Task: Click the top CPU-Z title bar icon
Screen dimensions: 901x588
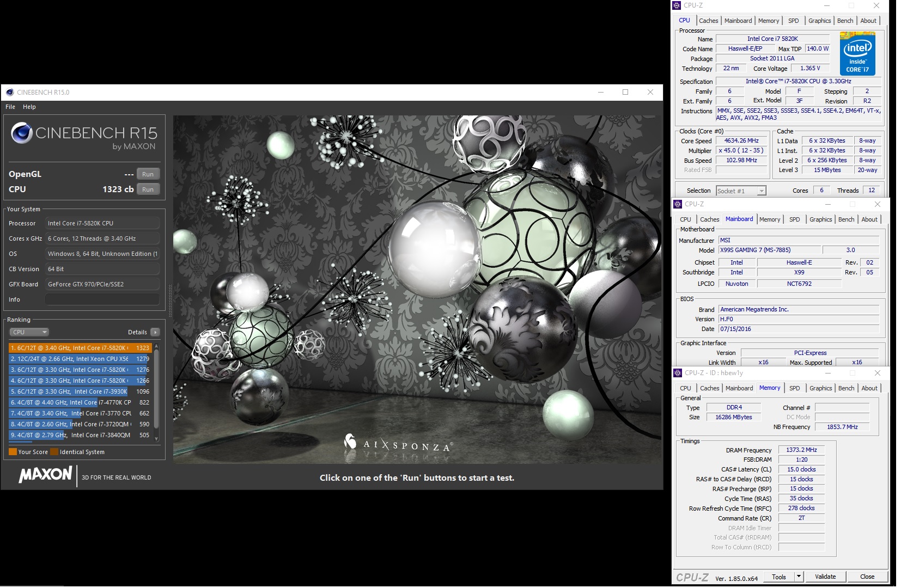Action: pos(677,5)
